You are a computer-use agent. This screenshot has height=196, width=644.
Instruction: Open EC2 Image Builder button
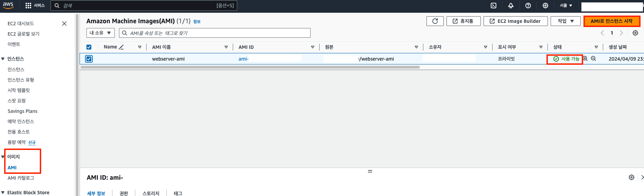(x=516, y=21)
